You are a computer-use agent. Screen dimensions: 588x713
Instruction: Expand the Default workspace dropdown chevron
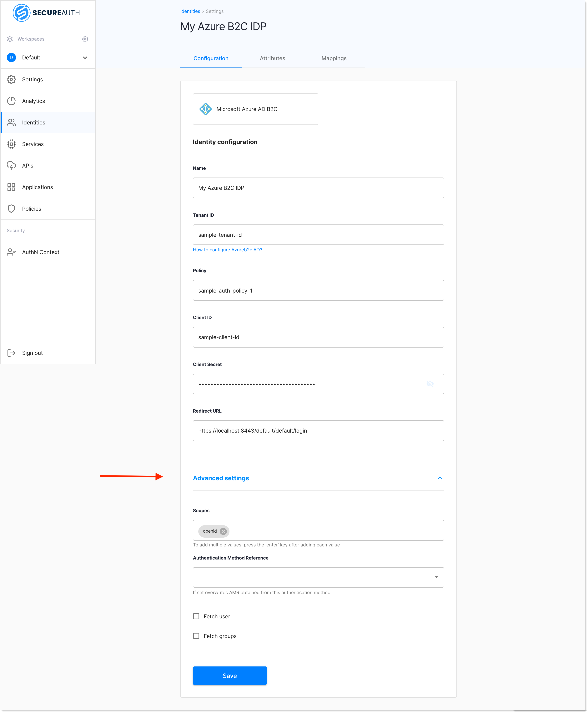click(85, 58)
